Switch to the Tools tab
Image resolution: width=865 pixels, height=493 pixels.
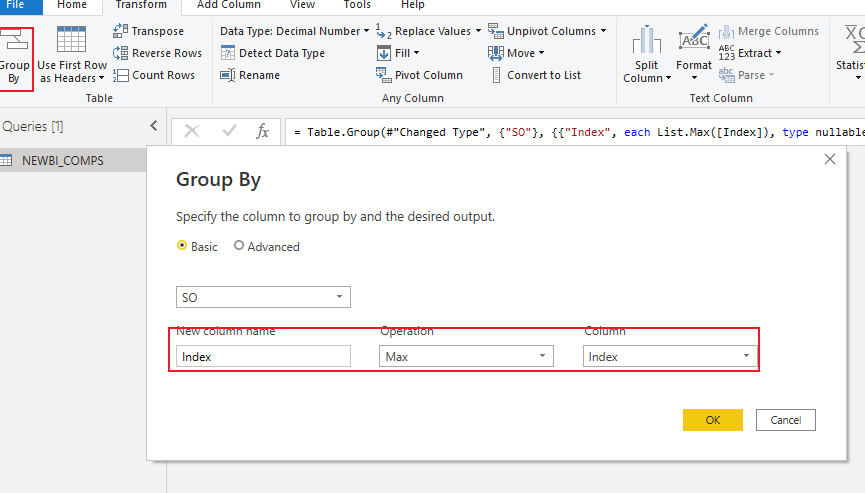pos(357,6)
